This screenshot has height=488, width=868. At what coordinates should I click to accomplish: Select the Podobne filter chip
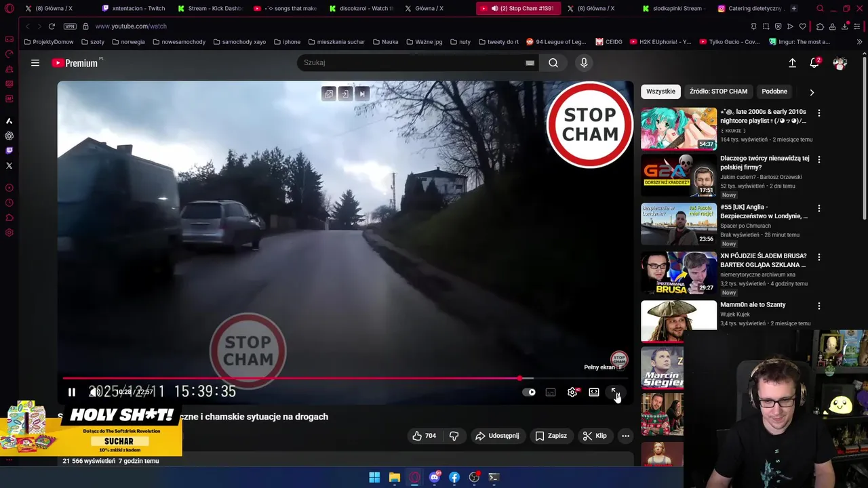774,91
